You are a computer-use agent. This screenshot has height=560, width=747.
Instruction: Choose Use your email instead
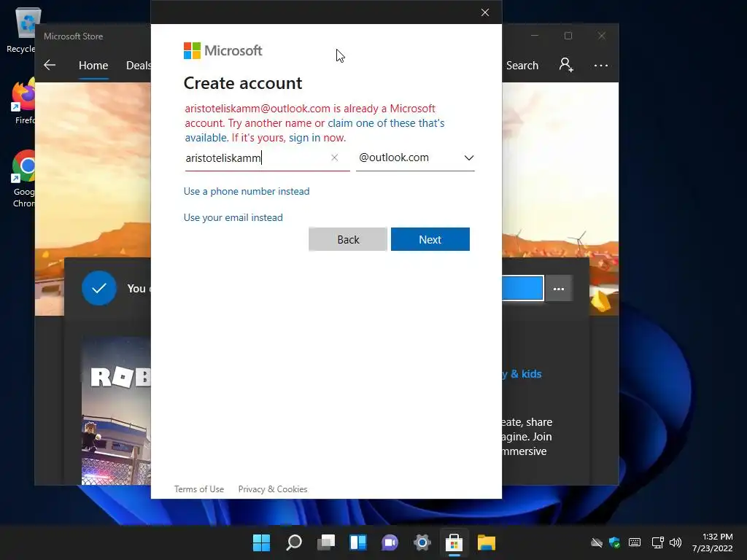coord(233,217)
